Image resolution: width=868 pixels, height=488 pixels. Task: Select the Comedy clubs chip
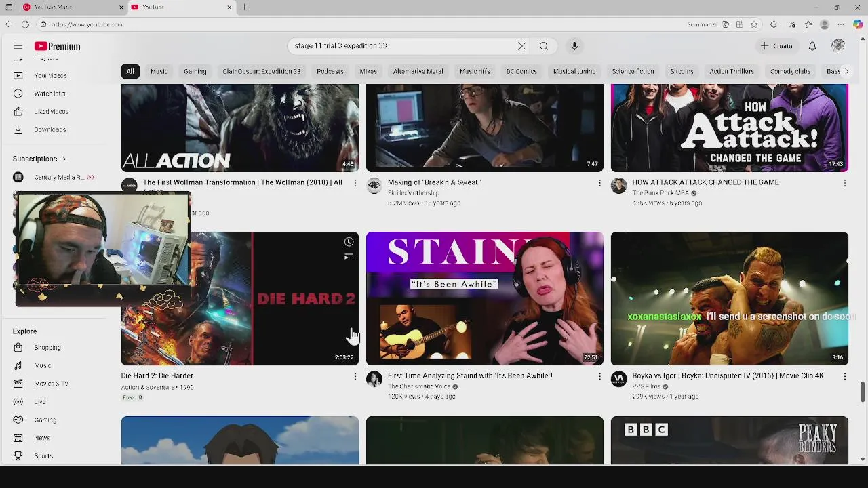pos(791,71)
